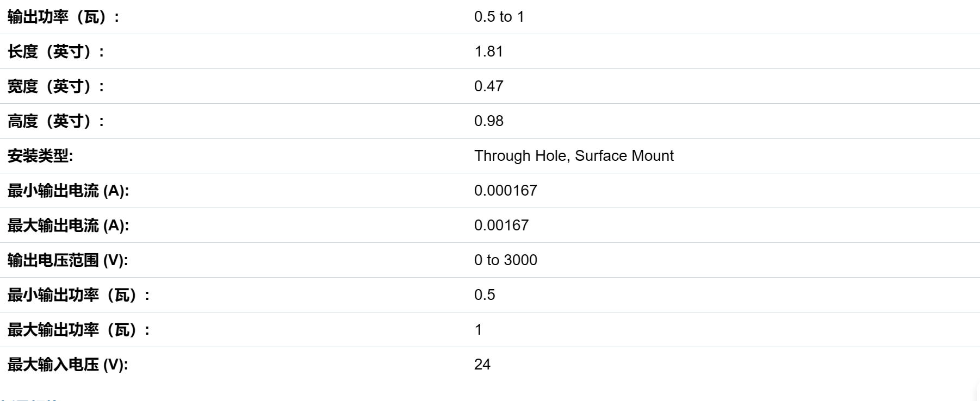Select the 输出电压范围 (V) label
980x401 pixels.
68,260
